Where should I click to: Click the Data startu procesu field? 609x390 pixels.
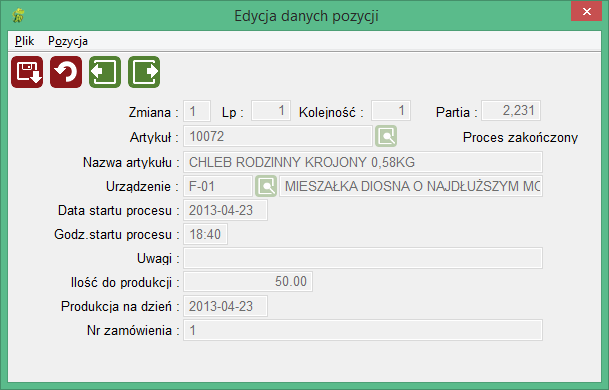[x=225, y=210]
